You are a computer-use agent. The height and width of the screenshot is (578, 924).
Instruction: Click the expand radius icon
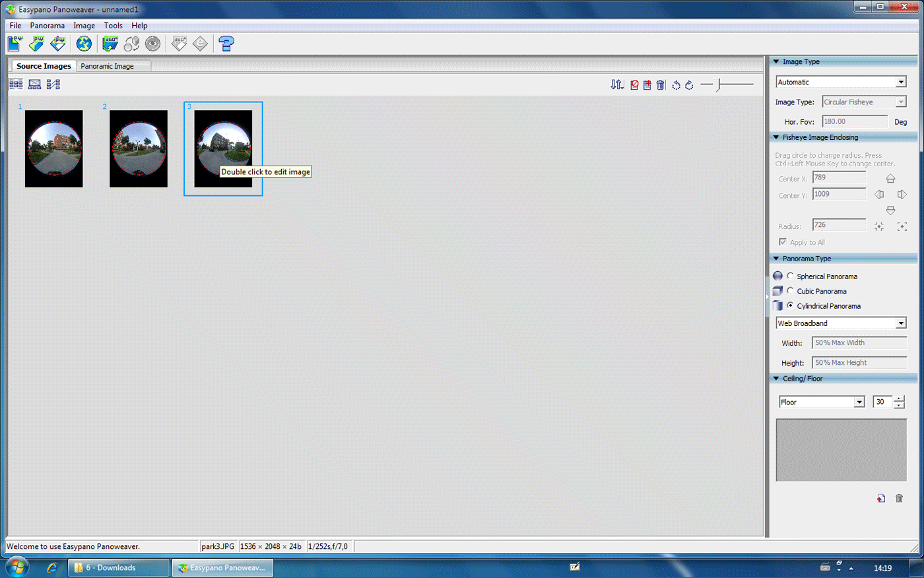pyautogui.click(x=902, y=226)
